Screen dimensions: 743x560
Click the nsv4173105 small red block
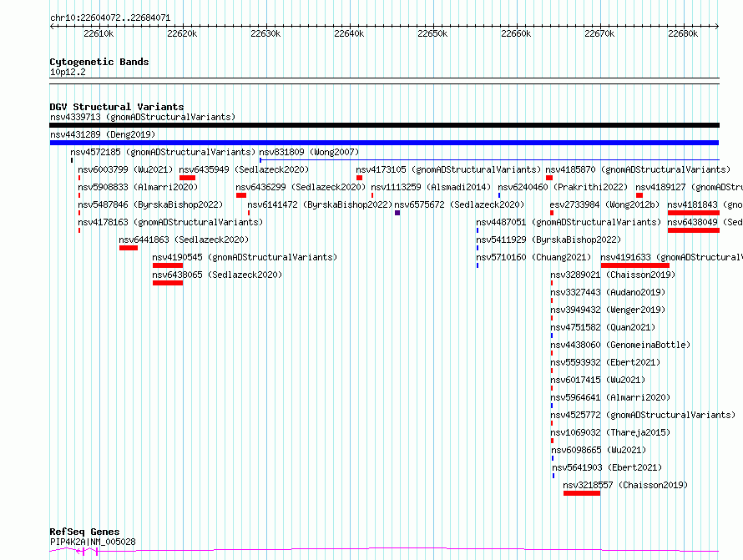359,178
